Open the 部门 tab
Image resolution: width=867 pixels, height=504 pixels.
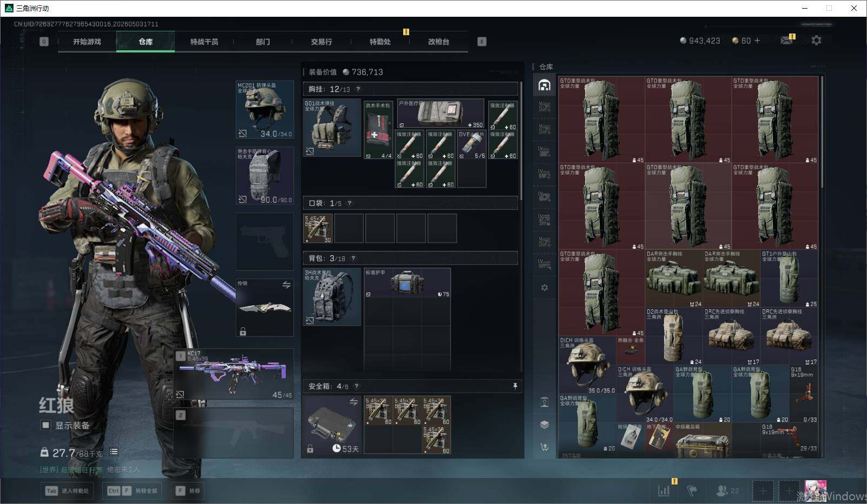[263, 42]
